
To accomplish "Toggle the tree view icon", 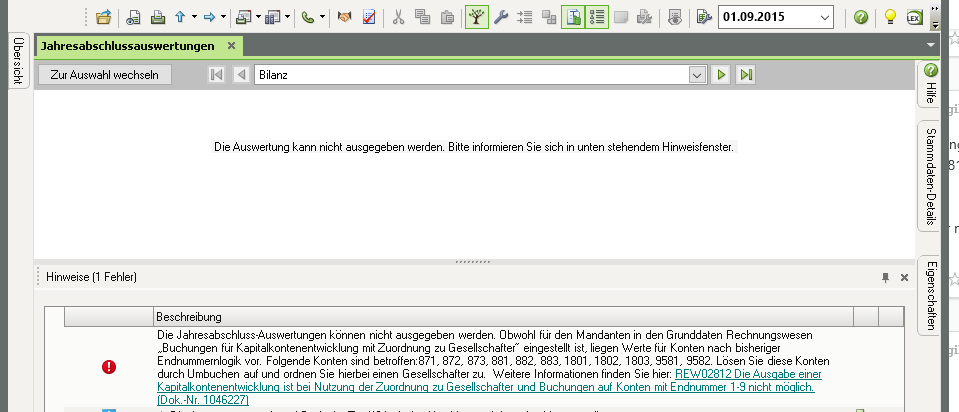I will tap(476, 17).
